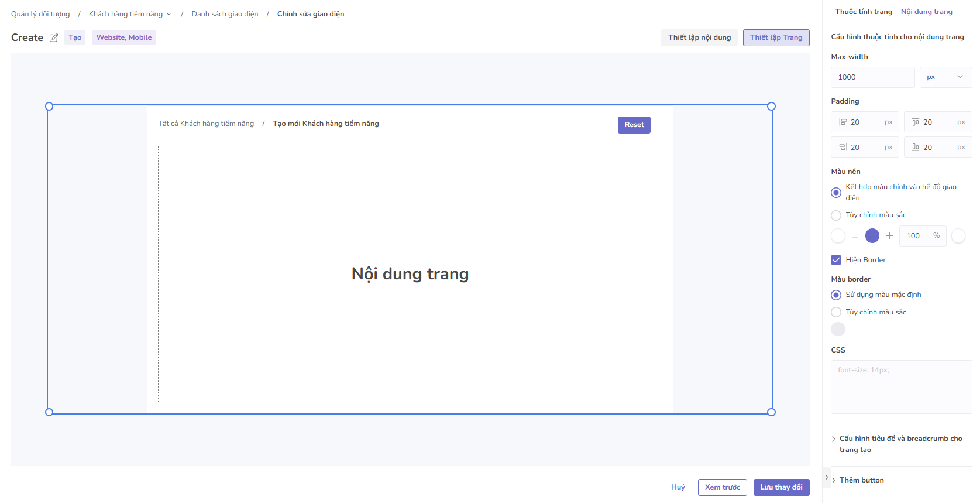The height and width of the screenshot is (503, 980).
Task: Switch to 'Thuộc tính trang' tab
Action: coord(864,12)
